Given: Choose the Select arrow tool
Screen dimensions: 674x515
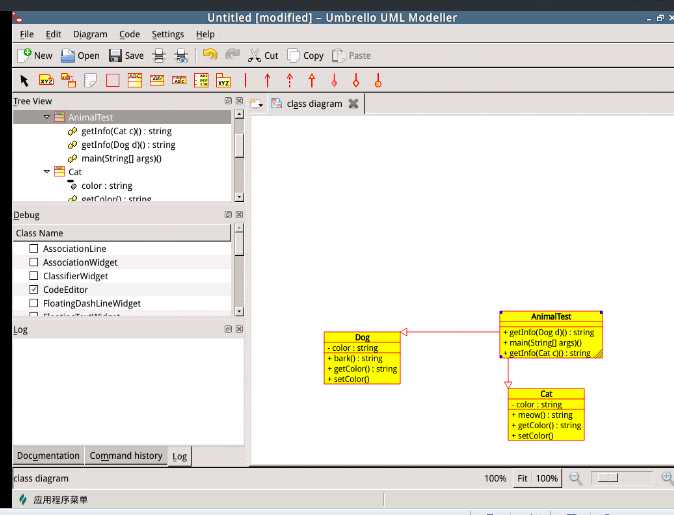Looking at the screenshot, I should click(x=24, y=80).
